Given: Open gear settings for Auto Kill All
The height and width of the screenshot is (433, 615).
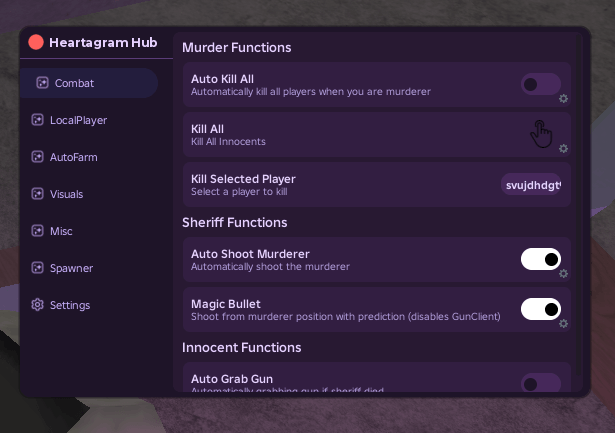Looking at the screenshot, I should (x=563, y=98).
